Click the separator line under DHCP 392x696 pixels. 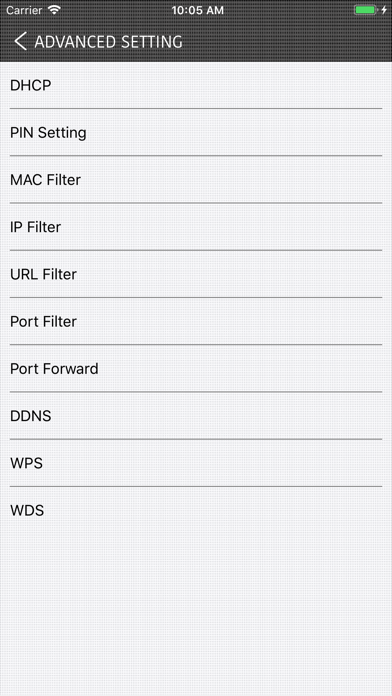pos(196,108)
